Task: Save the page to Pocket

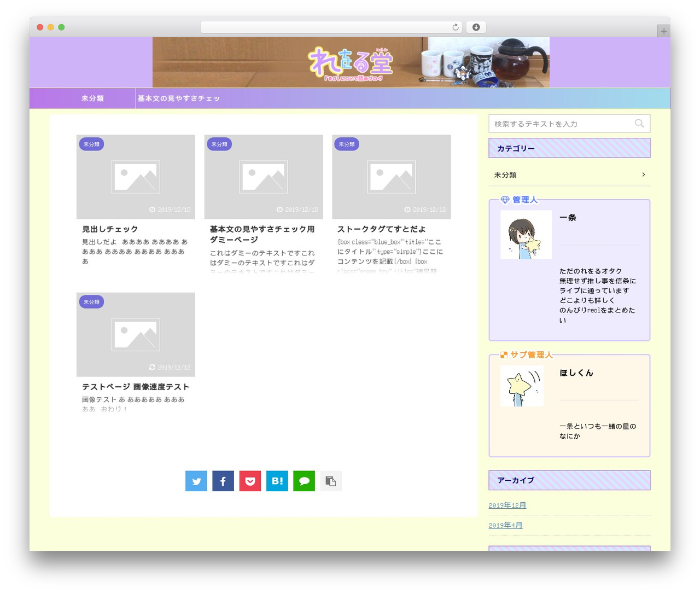Action: (x=250, y=481)
